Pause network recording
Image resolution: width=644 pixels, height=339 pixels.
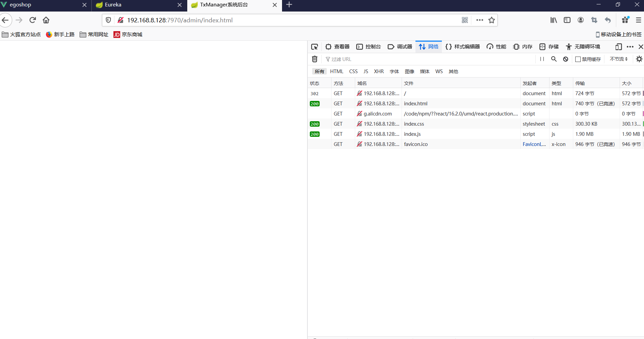click(542, 59)
